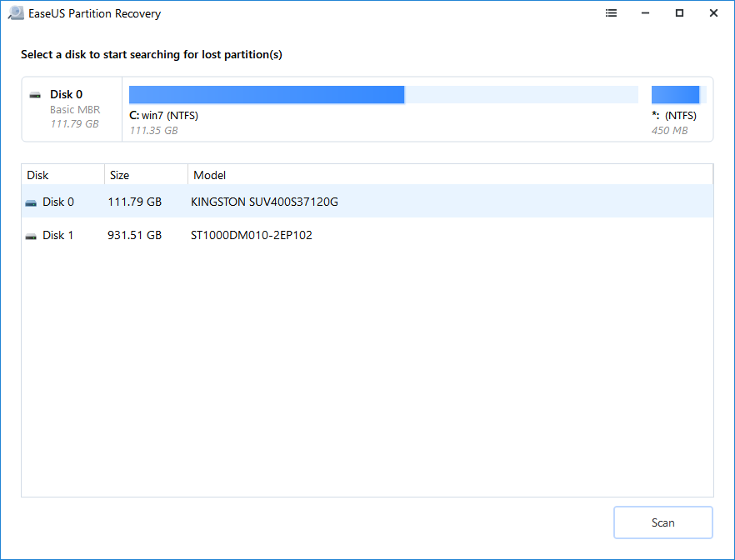
Task: Minimize the Partition Recovery window
Action: click(x=647, y=13)
